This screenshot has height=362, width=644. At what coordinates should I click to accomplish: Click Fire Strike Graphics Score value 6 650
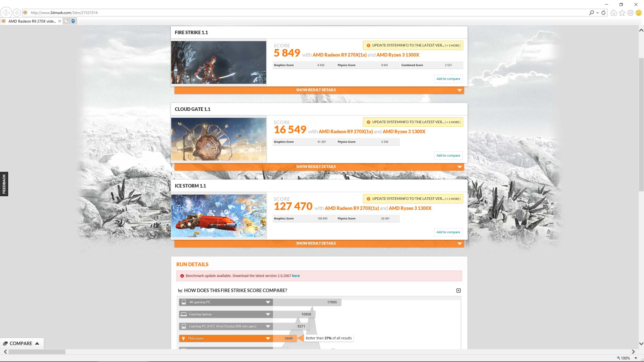[321, 65]
